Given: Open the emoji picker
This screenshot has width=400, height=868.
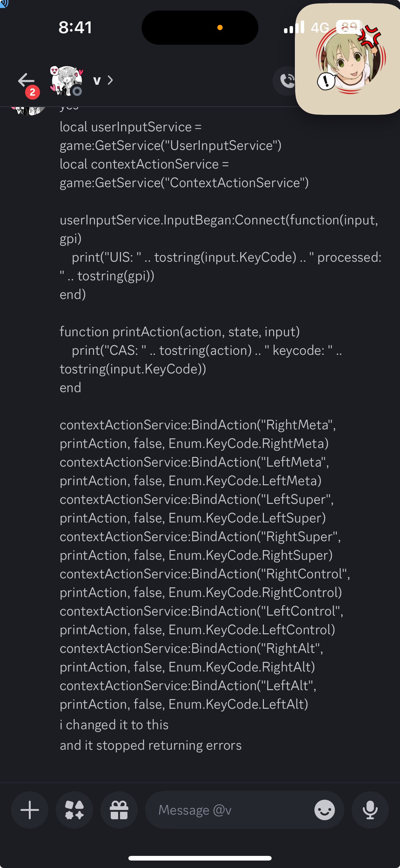Looking at the screenshot, I should (324, 810).
